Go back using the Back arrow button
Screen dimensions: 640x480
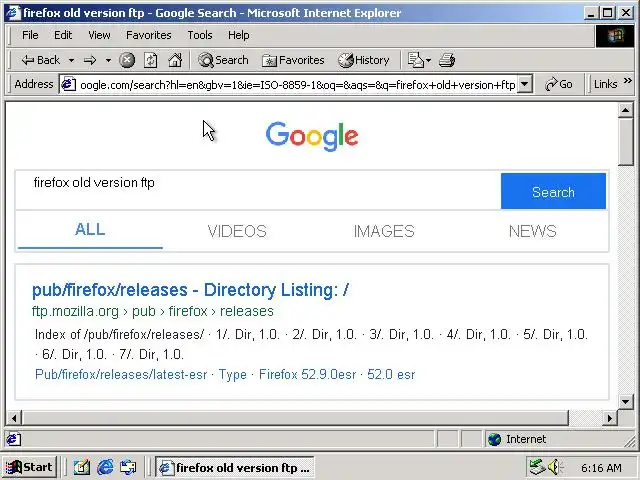[x=40, y=60]
